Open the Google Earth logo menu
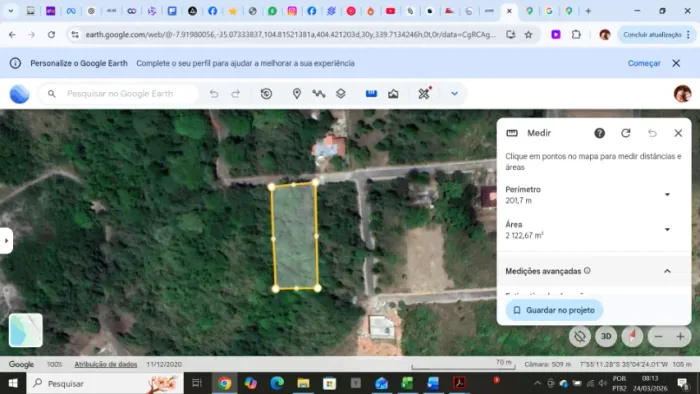The width and height of the screenshot is (700, 394). click(19, 94)
